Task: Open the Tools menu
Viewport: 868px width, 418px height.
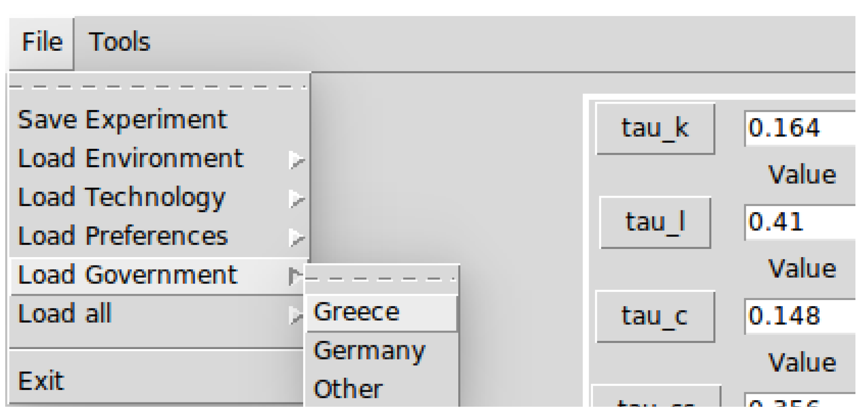Action: (119, 42)
